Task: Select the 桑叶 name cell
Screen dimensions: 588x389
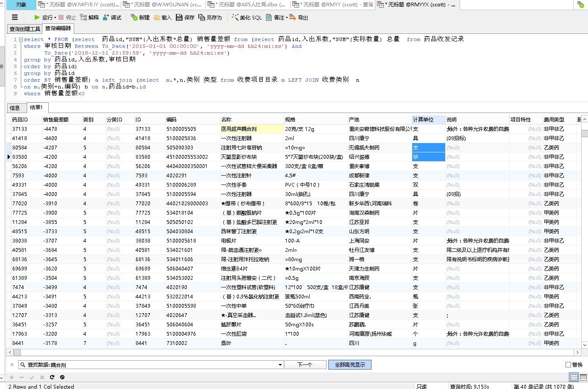Action: click(x=252, y=343)
